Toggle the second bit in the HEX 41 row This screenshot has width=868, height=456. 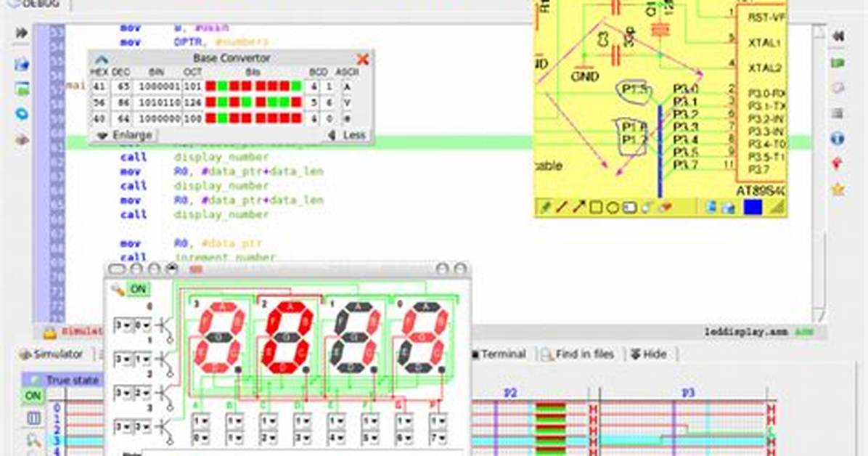222,86
